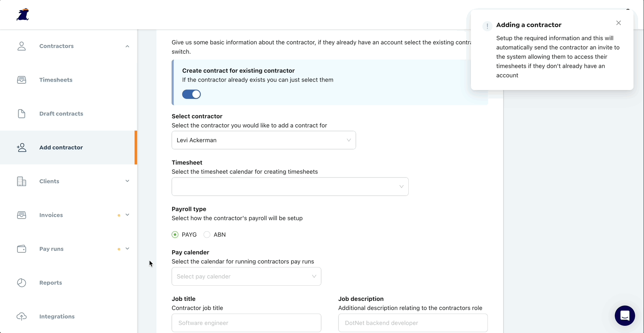This screenshot has width=644, height=333.
Task: Click the Reports pie chart icon
Action: (x=22, y=283)
